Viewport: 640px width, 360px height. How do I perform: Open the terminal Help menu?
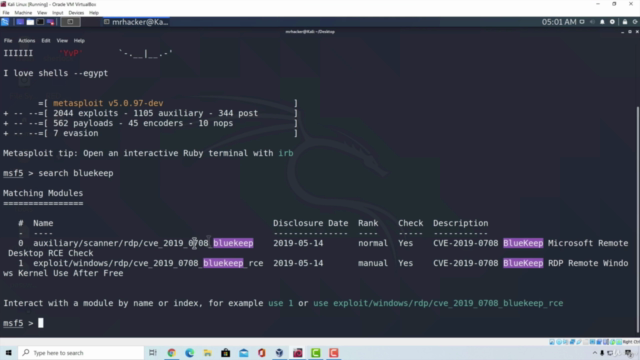pos(79,40)
